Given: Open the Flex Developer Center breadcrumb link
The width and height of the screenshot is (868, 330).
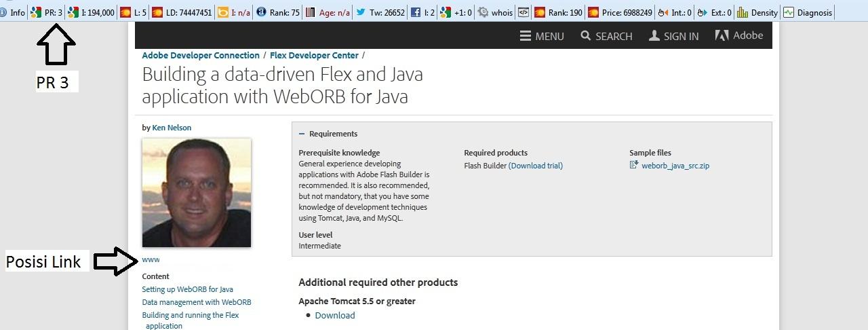Looking at the screenshot, I should pyautogui.click(x=314, y=56).
